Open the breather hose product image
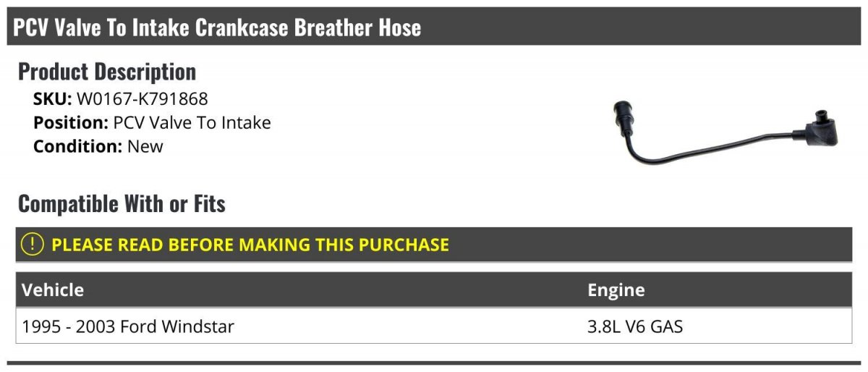 (x=724, y=133)
